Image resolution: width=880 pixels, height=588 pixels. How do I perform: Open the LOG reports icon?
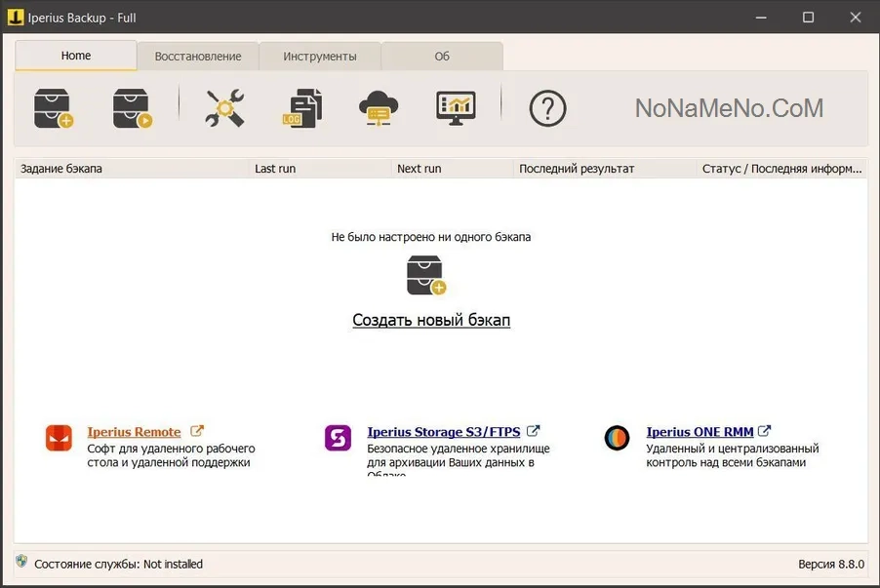[x=301, y=108]
